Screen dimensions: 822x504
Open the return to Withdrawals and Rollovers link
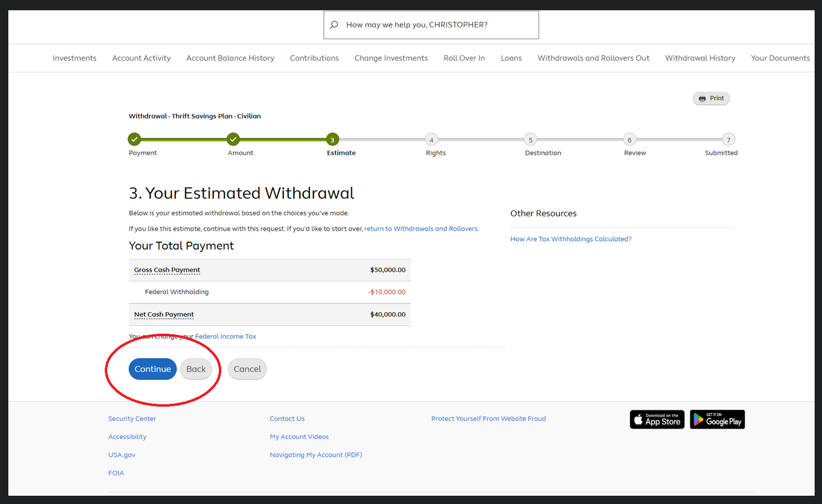(421, 228)
